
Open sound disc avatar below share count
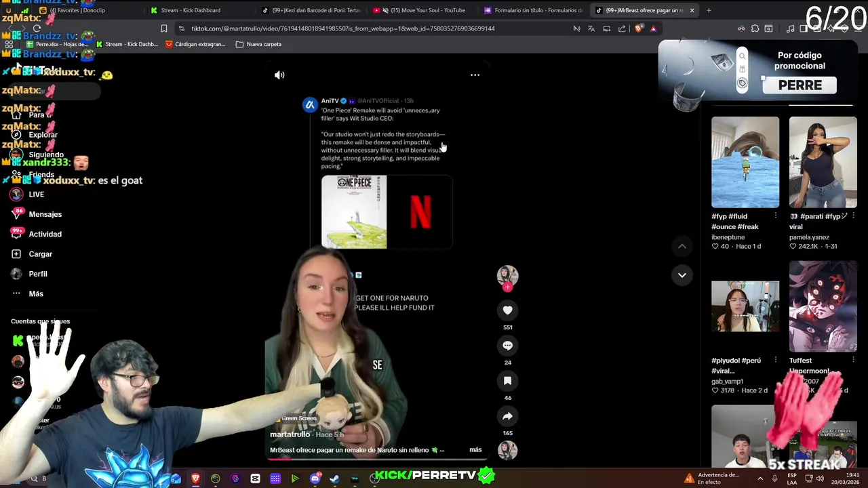[507, 449]
